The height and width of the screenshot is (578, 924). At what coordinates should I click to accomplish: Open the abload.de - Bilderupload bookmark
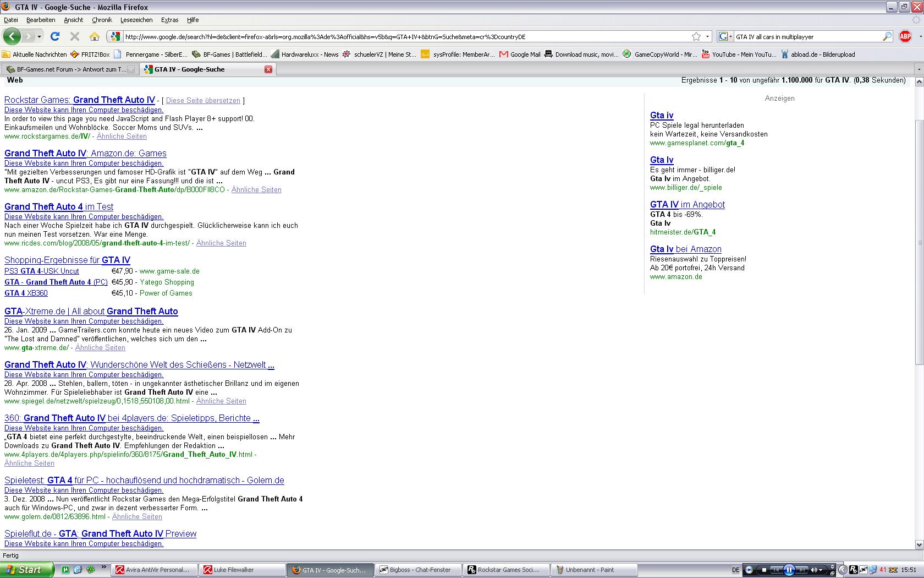(818, 54)
